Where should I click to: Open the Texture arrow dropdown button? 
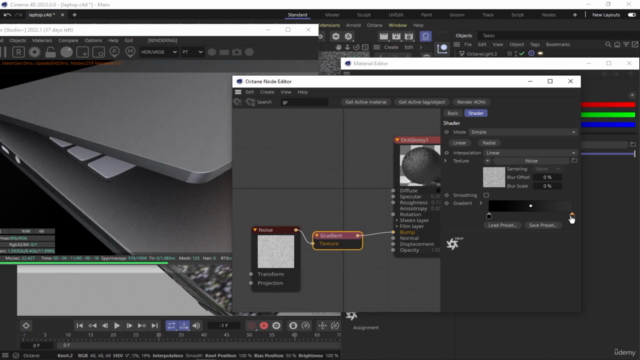487,161
